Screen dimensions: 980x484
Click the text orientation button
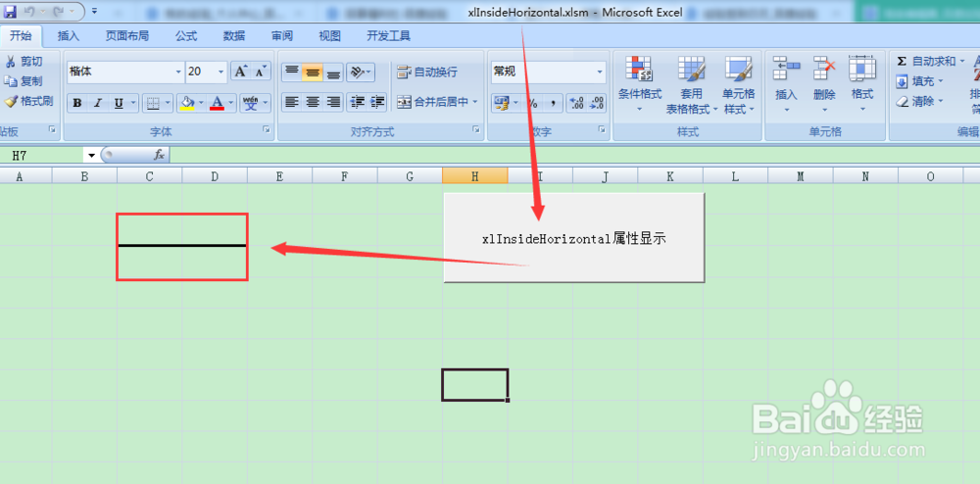[x=361, y=72]
